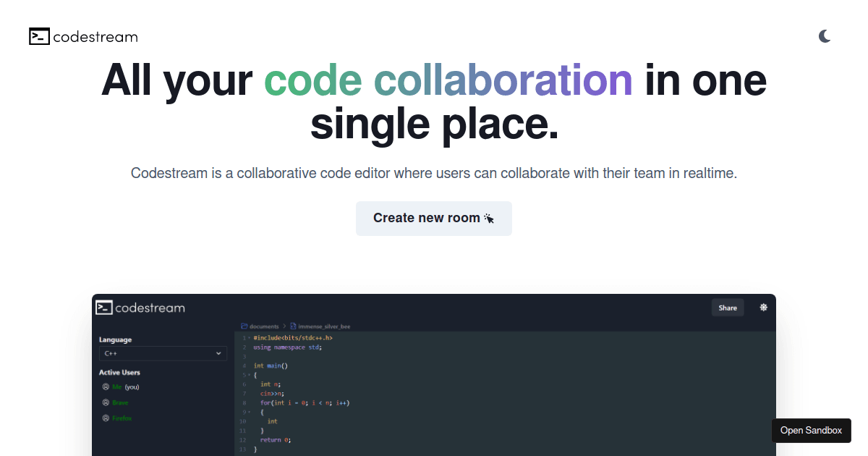Screen dimensions: 868x456
Task: Click the avatar icon next to Me (you)
Action: [x=106, y=387]
